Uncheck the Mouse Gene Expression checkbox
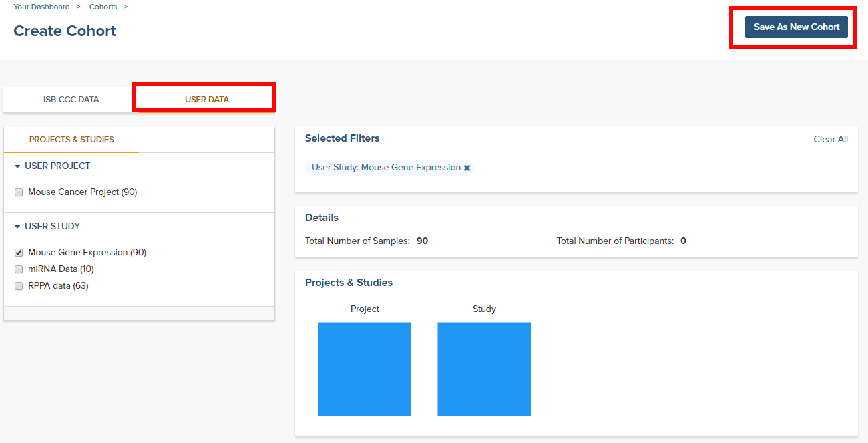This screenshot has width=868, height=443. click(19, 253)
